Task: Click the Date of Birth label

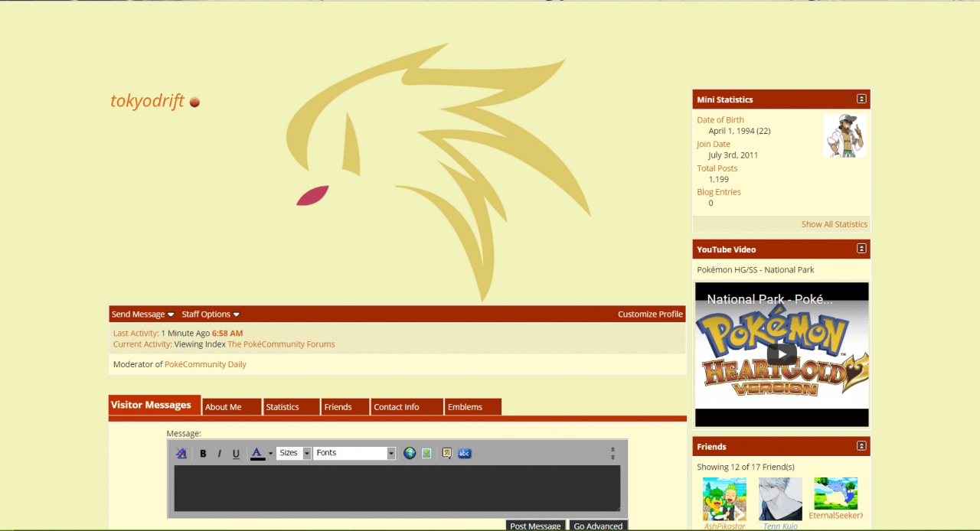Action: click(720, 120)
